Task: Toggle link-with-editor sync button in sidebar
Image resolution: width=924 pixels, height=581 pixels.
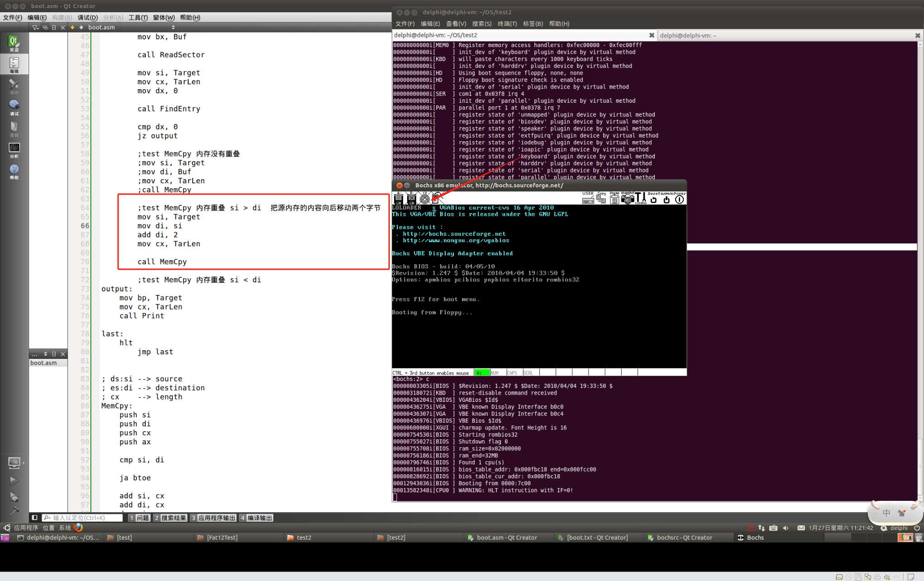Action: point(45,28)
